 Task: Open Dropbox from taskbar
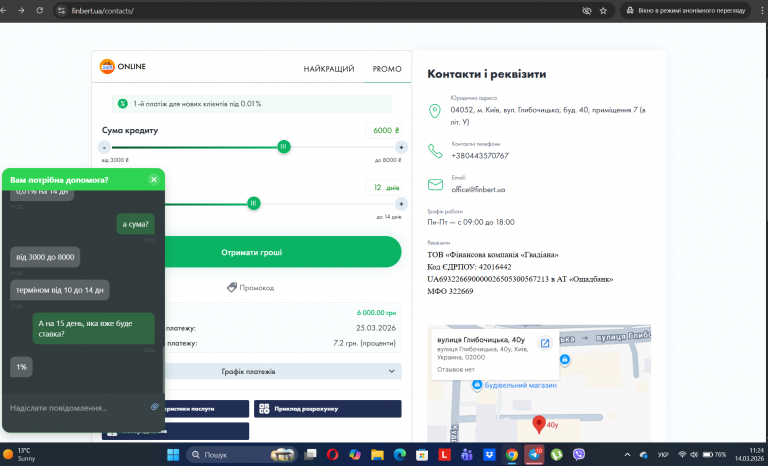(x=489, y=455)
